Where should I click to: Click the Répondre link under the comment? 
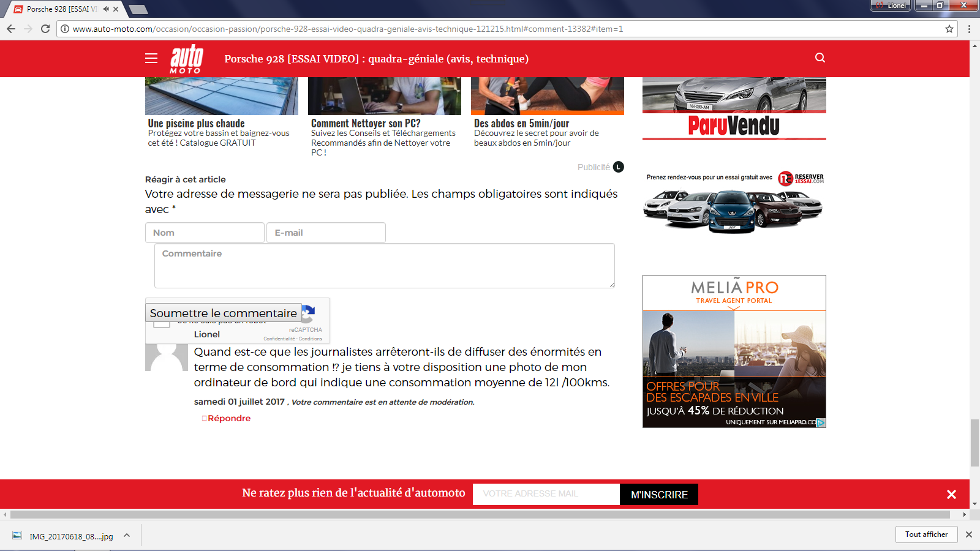[229, 418]
